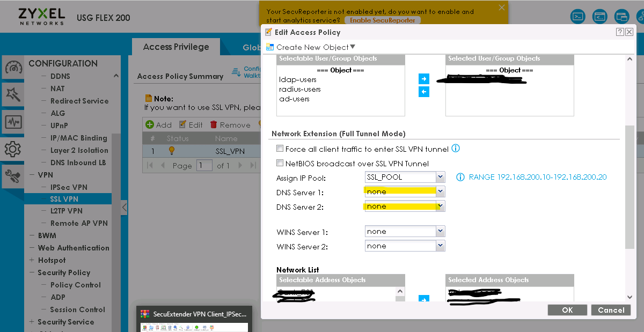The image size is (644, 332).
Task: Select radius-users in selectable objects list
Action: pyautogui.click(x=300, y=89)
